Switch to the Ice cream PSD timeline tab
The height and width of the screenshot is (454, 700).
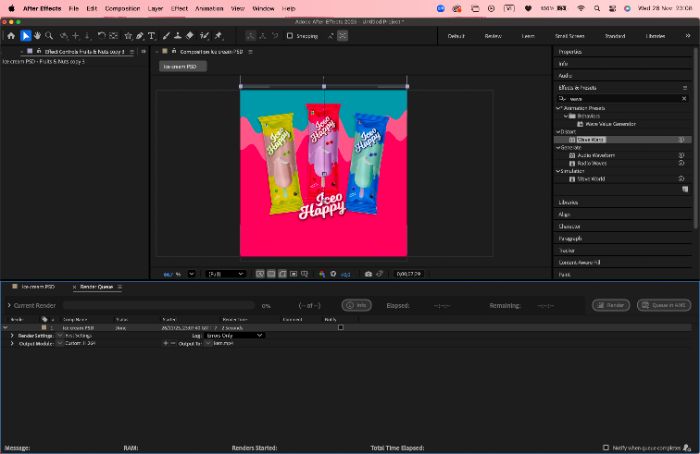pos(38,287)
